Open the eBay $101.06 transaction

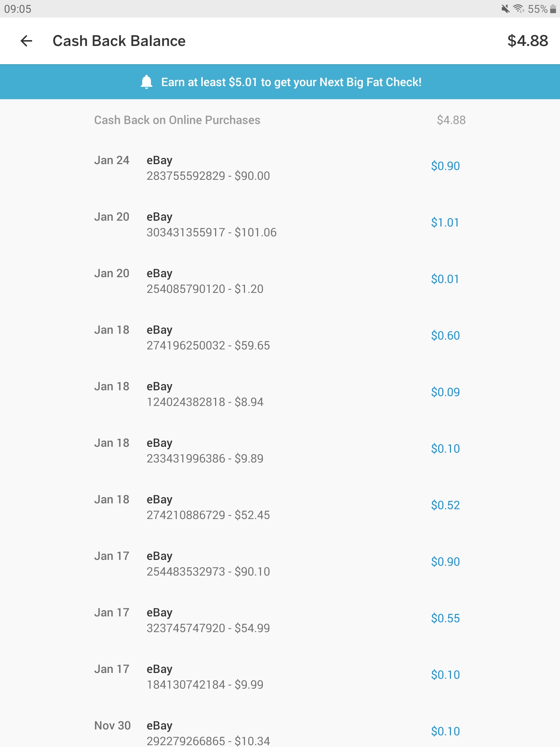pos(211,225)
